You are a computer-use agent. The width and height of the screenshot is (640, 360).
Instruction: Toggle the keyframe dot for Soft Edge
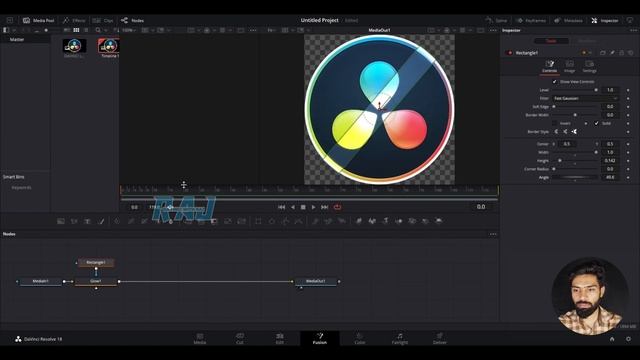point(628,107)
